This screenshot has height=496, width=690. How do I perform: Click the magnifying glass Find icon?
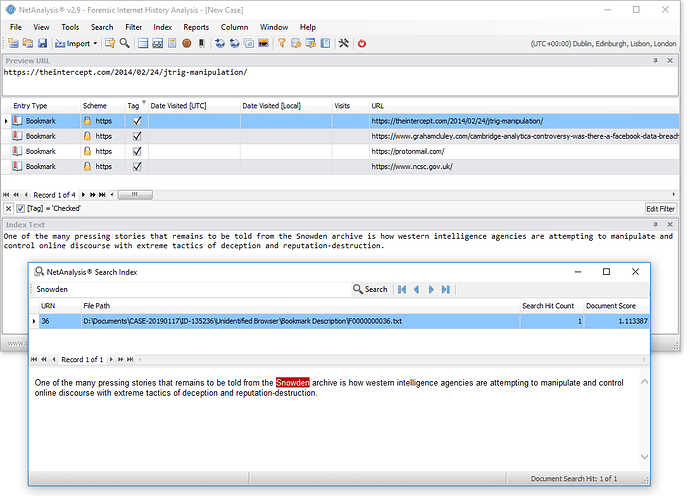(125, 43)
